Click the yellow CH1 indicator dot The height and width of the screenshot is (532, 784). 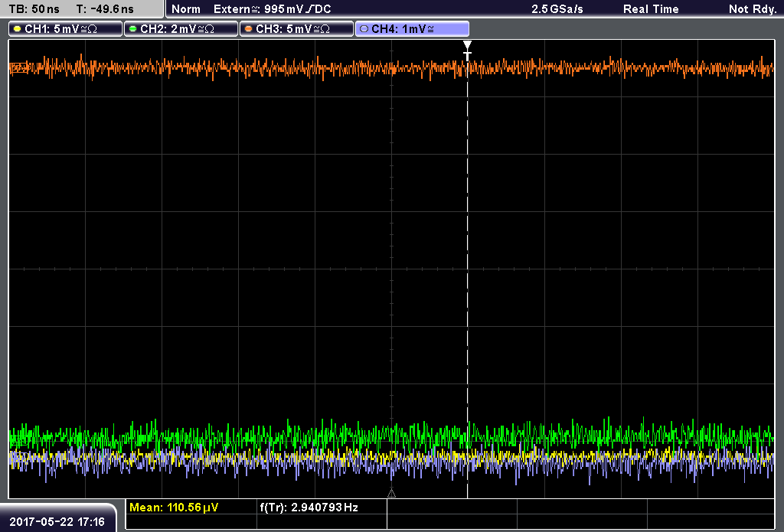18,29
